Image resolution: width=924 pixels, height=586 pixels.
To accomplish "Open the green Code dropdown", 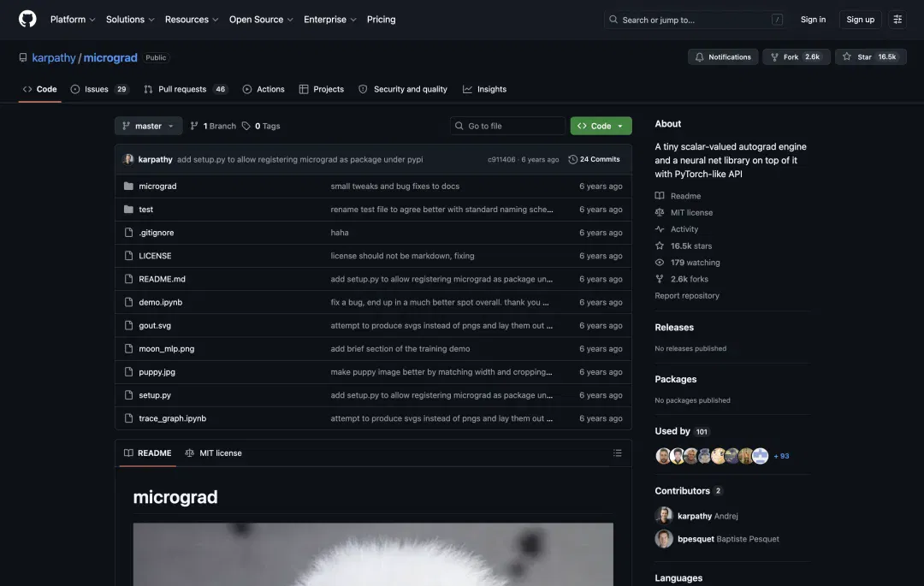I will click(x=601, y=126).
